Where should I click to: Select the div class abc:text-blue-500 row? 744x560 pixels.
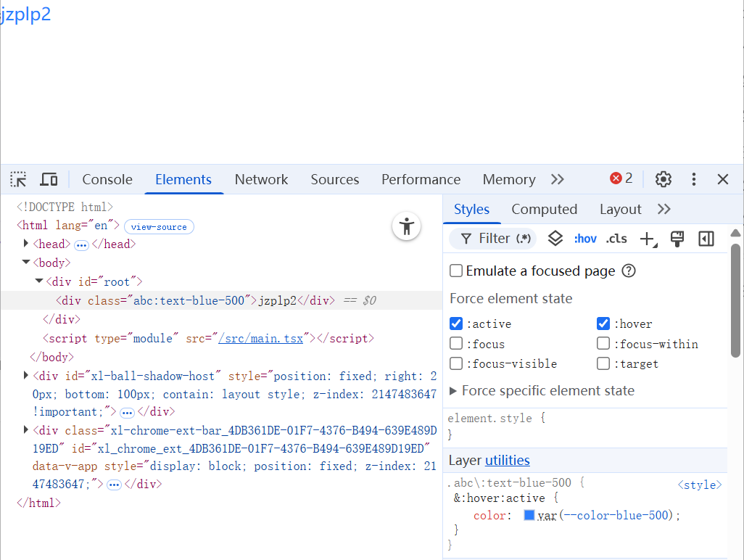[222, 300]
